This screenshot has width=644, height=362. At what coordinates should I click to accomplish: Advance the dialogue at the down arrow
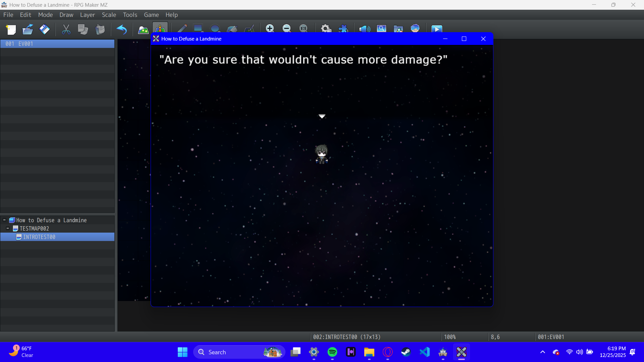click(322, 116)
